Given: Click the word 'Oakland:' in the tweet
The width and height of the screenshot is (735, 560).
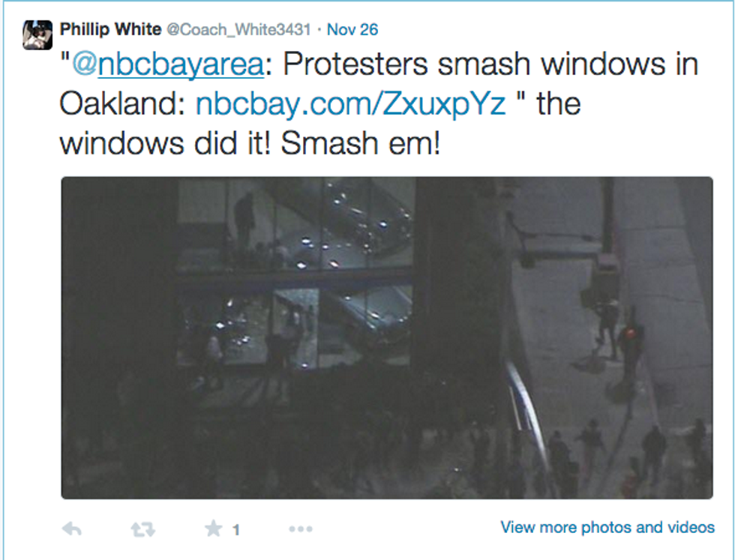Looking at the screenshot, I should click(123, 103).
